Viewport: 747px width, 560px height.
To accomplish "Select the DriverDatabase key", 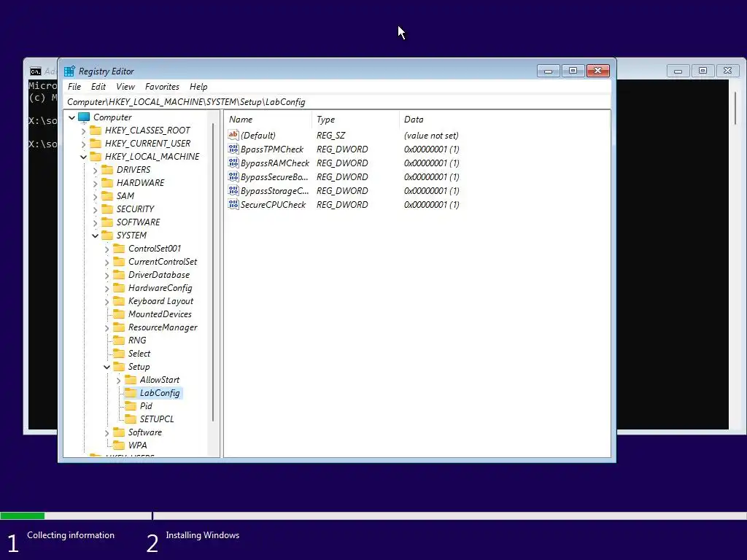I will click(x=159, y=275).
